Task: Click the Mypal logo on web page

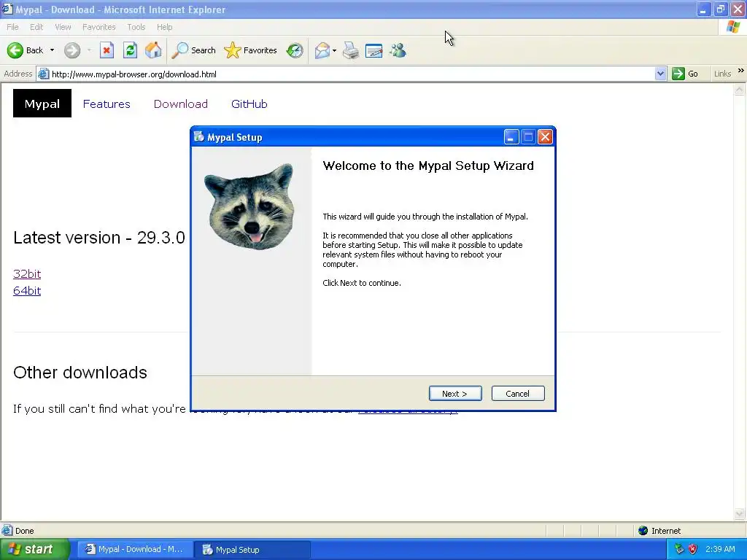Action: (x=42, y=104)
